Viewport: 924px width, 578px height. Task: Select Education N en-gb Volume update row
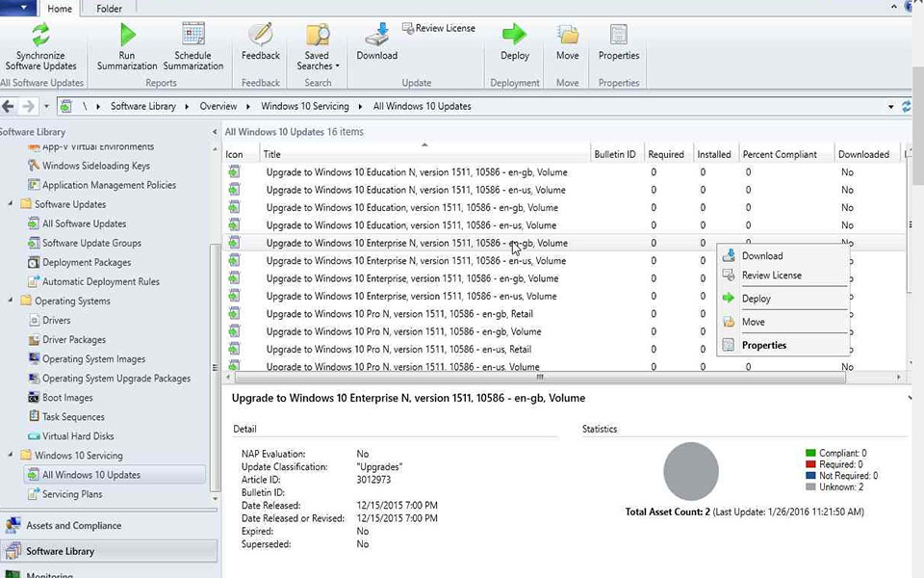(565, 172)
